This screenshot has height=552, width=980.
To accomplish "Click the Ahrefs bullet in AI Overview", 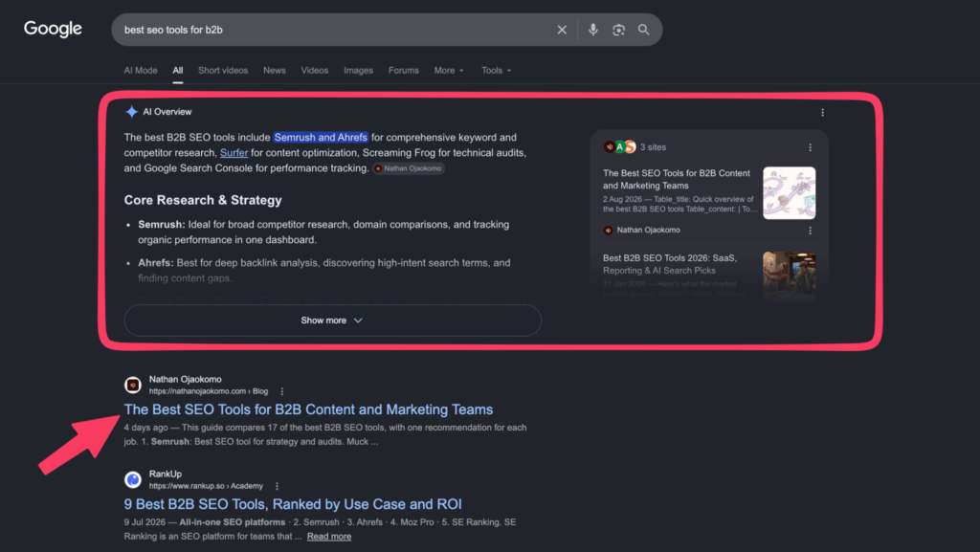I will [324, 271].
